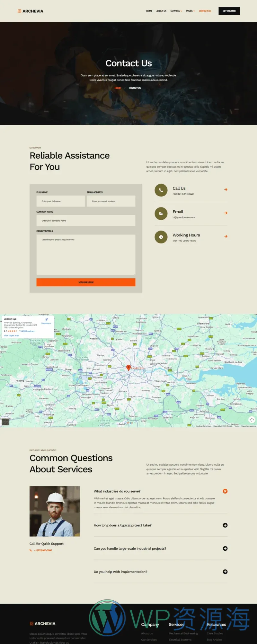Viewport: 257px width, 644px height.
Task: Expand "How long does a typical project take?"
Action: coord(225,525)
